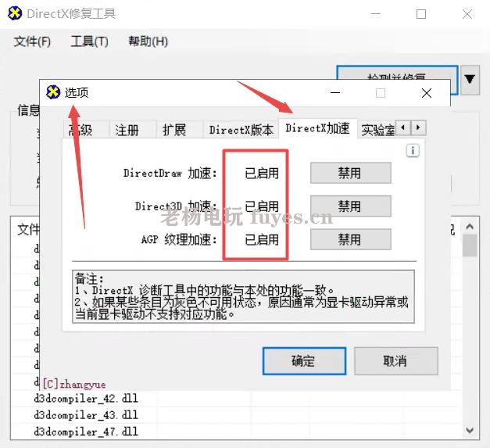This screenshot has height=448, width=490.
Task: Minimize the DirectX修复工具 main window
Action: coord(376,14)
